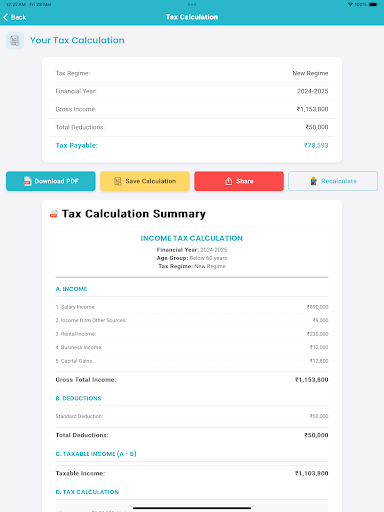Click the share upload icon
384x512 pixels.
(228, 181)
